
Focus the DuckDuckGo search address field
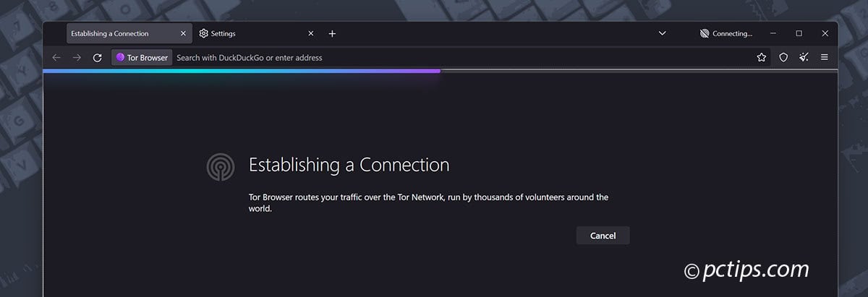point(434,58)
